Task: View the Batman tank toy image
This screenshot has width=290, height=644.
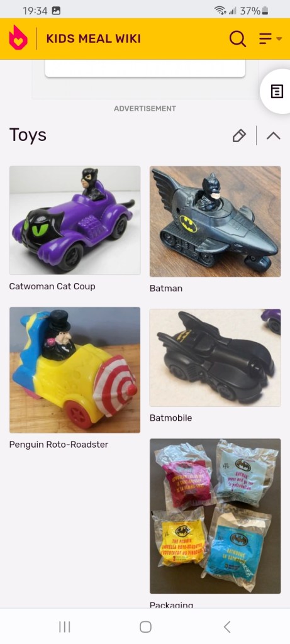Action: [x=215, y=221]
